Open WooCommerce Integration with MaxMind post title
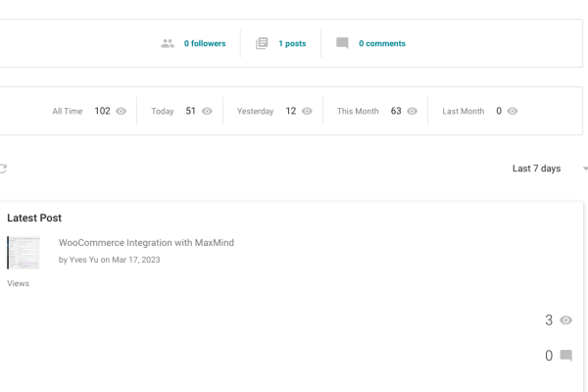 click(x=146, y=243)
